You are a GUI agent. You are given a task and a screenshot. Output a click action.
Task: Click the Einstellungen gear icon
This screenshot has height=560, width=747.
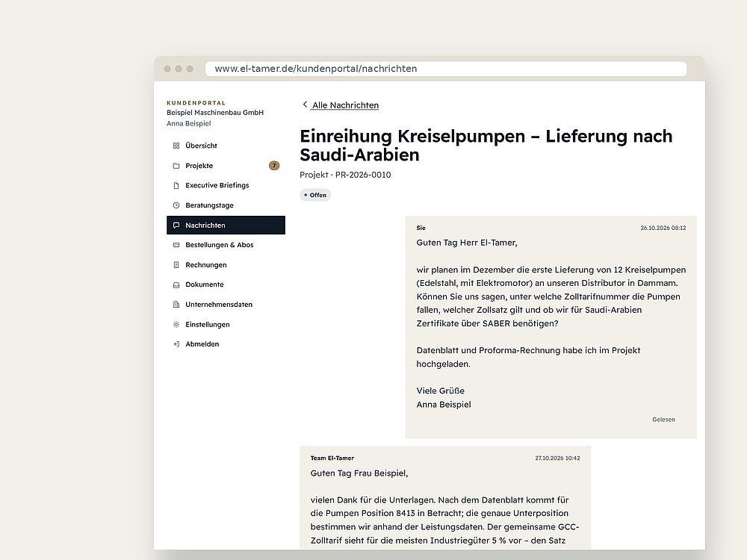coord(176,324)
